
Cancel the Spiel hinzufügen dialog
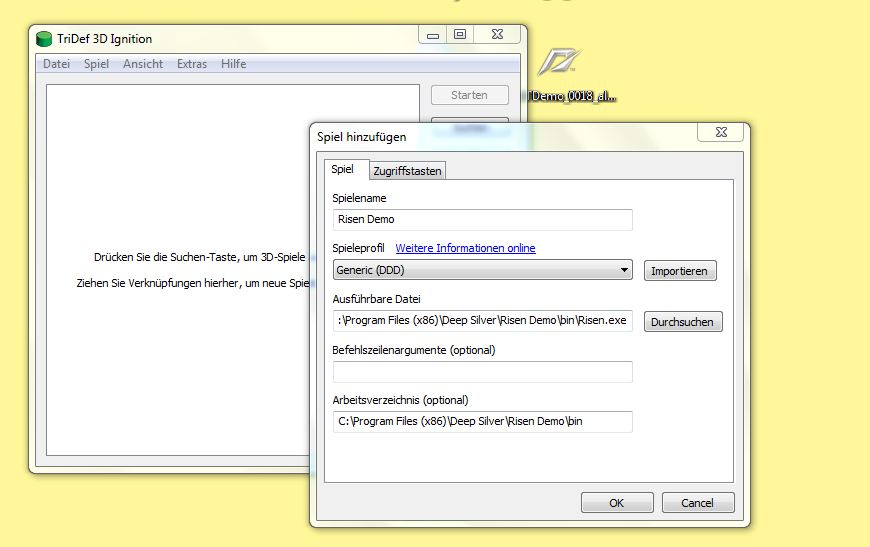[x=697, y=503]
